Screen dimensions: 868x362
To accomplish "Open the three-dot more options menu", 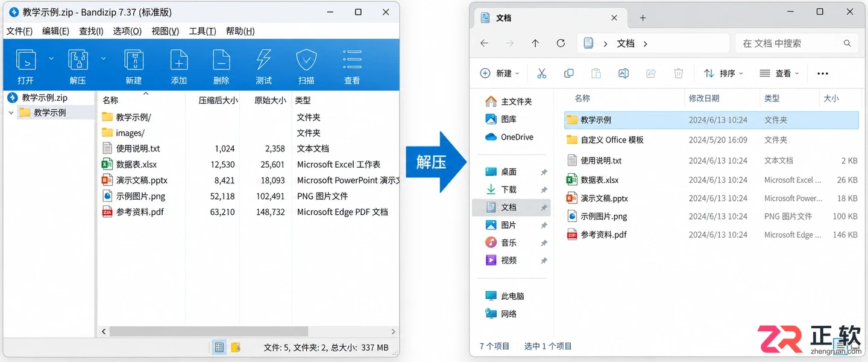I will tap(823, 74).
